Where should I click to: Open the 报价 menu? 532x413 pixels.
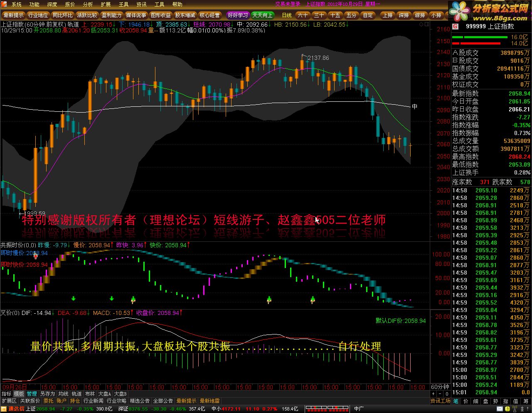click(70, 5)
